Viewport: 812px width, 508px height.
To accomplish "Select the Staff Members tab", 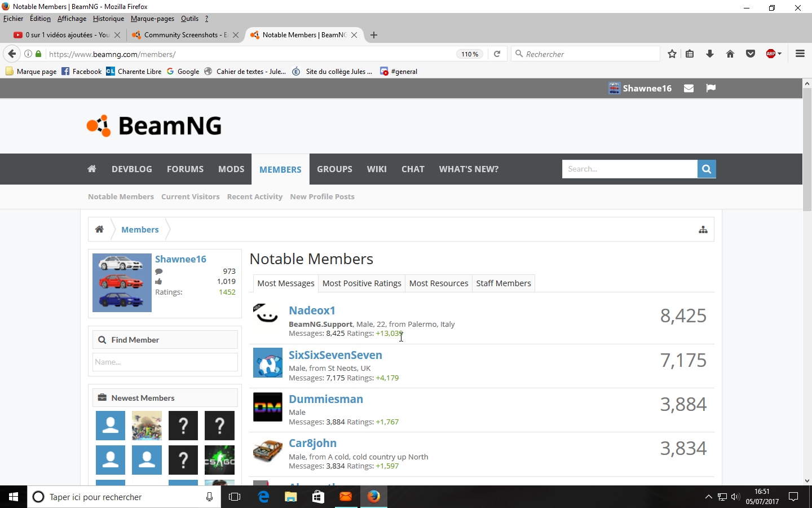I will click(x=504, y=283).
